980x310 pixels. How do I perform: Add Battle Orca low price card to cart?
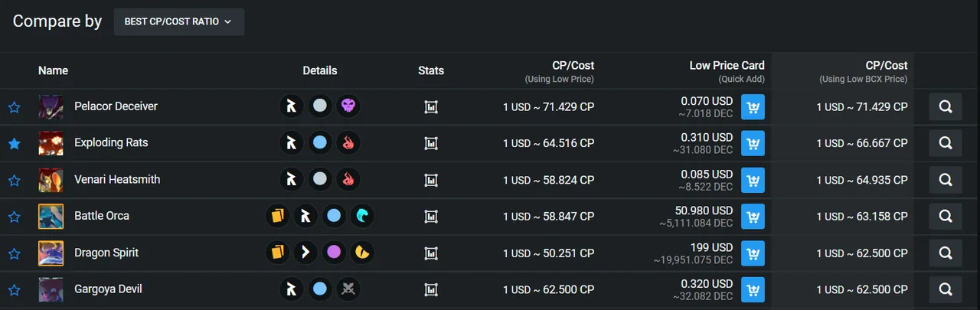(753, 217)
